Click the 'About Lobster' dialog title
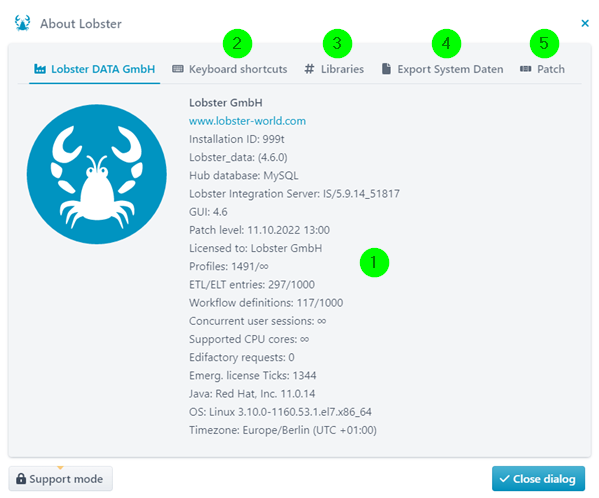This screenshot has width=599, height=498. click(81, 24)
